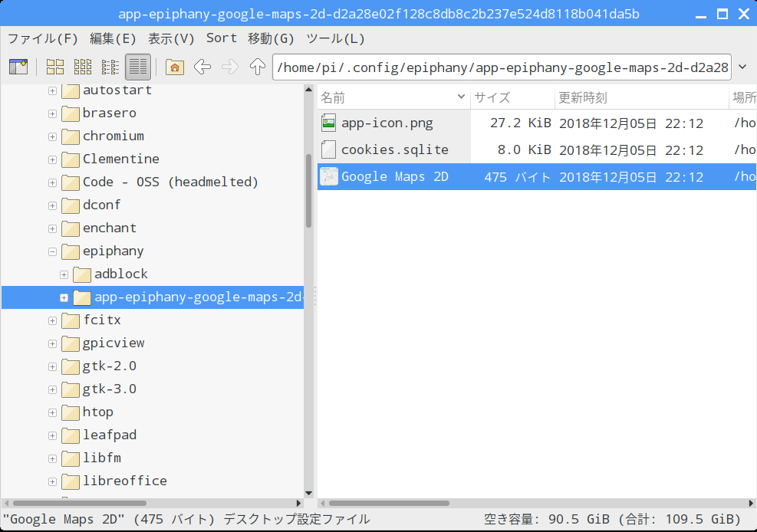
Task: Open the 編集(E) menu
Action: tap(113, 38)
